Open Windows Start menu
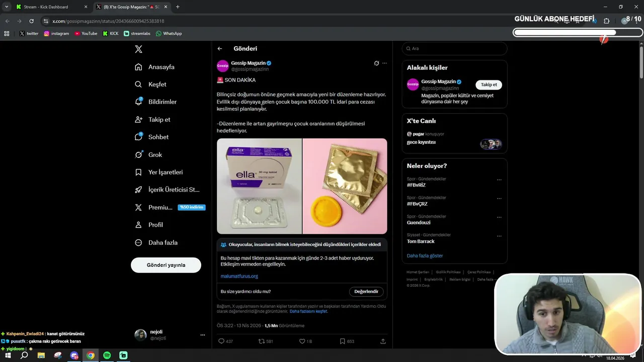This screenshot has width=644, height=362. [8, 355]
